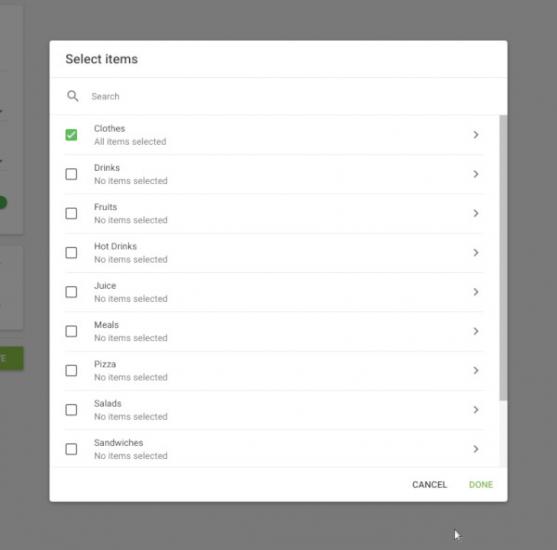Click the Meals list row label
Viewport: 557px width, 550px height.
106,325
